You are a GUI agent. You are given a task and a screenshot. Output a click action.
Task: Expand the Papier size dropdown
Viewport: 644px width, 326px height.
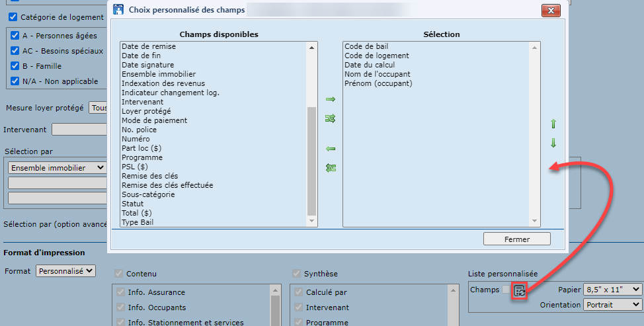(613, 289)
